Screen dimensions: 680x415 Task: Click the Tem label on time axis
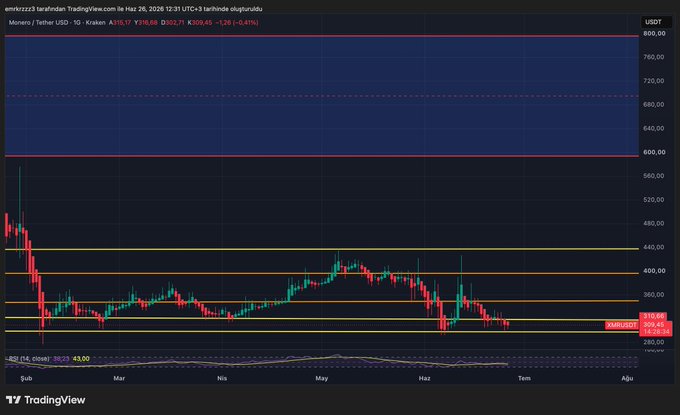524,379
